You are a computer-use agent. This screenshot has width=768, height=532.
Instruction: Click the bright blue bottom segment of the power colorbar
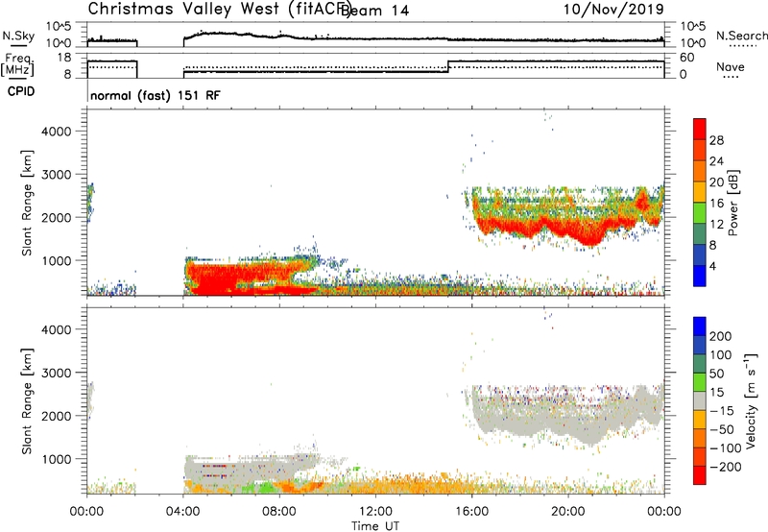pyautogui.click(x=700, y=276)
